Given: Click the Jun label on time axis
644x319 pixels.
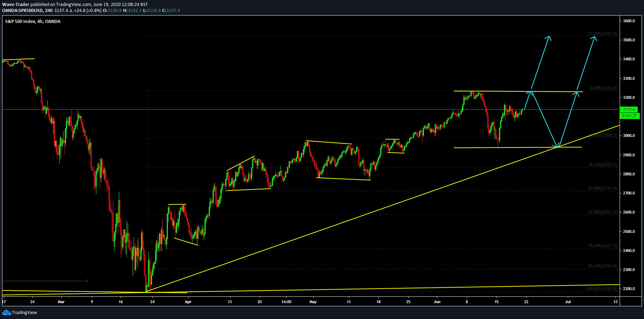Looking at the screenshot, I should tap(437, 302).
